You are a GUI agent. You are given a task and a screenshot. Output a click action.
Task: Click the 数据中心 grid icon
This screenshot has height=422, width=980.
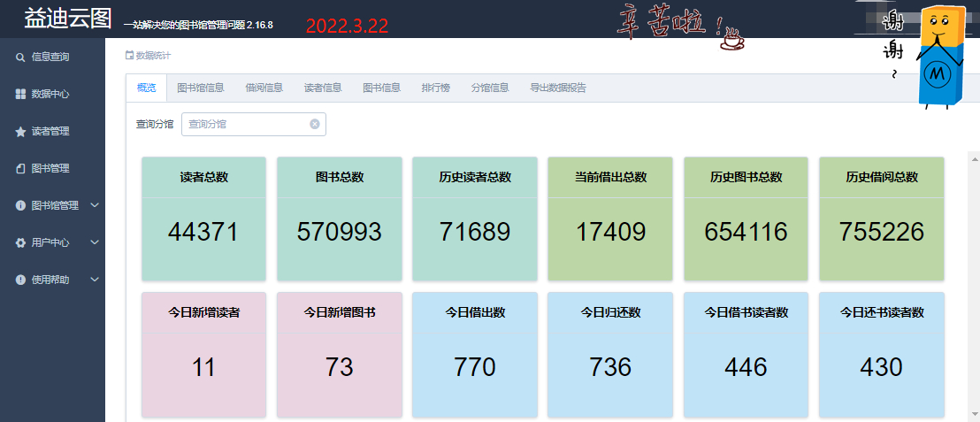click(x=20, y=94)
